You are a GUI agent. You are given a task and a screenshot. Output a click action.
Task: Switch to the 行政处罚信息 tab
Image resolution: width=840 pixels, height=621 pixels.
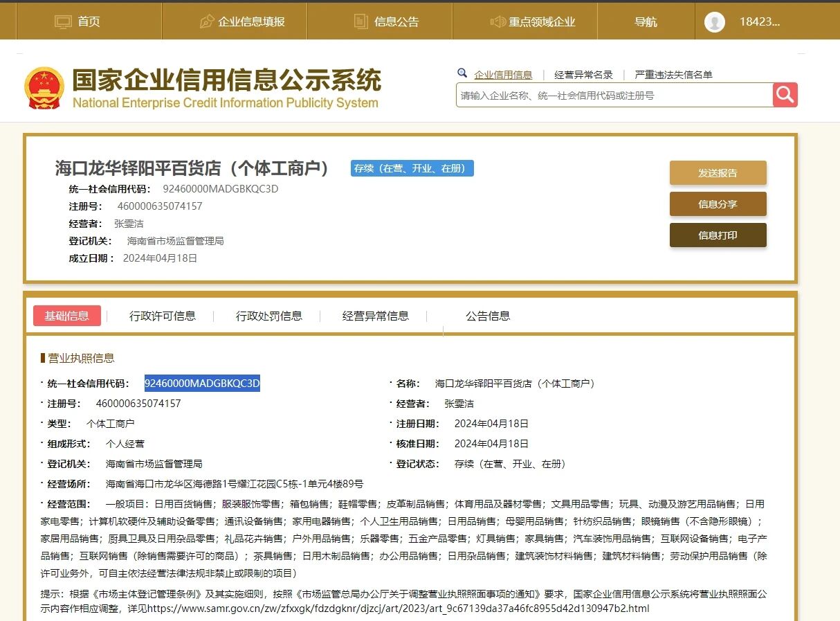click(x=269, y=316)
